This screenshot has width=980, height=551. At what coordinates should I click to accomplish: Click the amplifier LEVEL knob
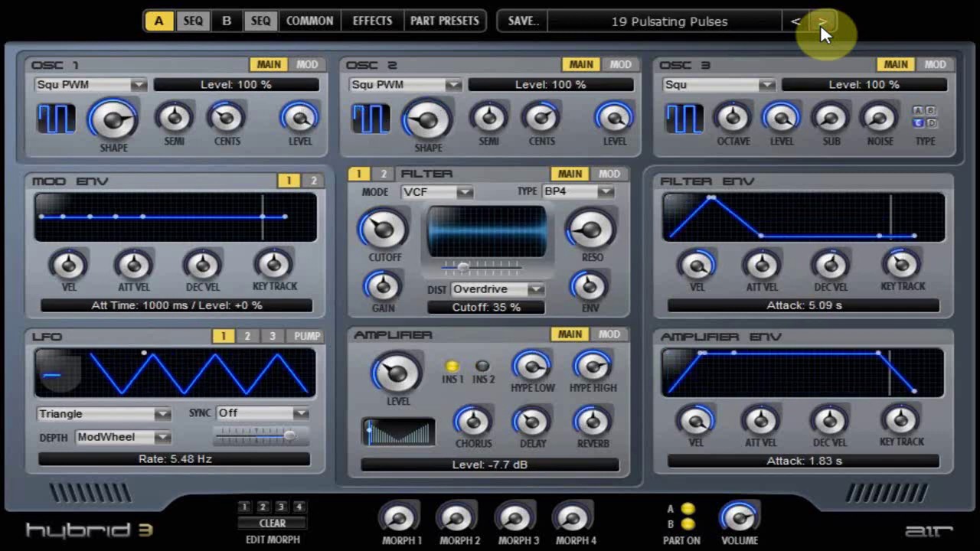pyautogui.click(x=397, y=372)
